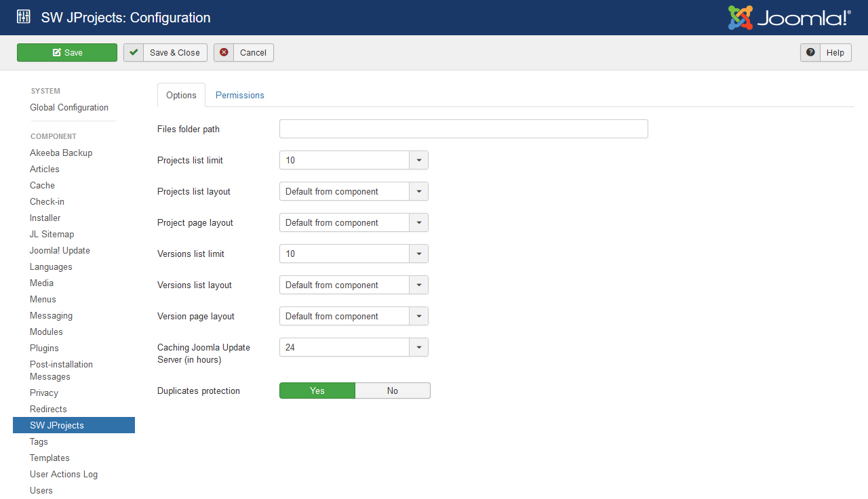Click the Project page layout label
This screenshot has height=499, width=868.
pyautogui.click(x=195, y=222)
